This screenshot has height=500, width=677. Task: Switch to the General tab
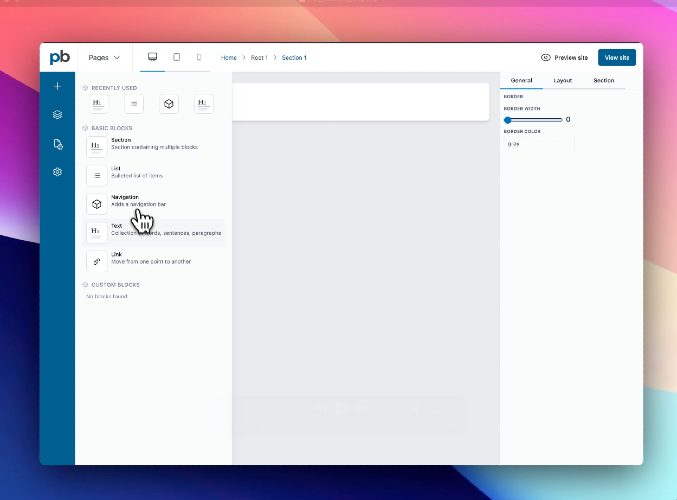521,80
